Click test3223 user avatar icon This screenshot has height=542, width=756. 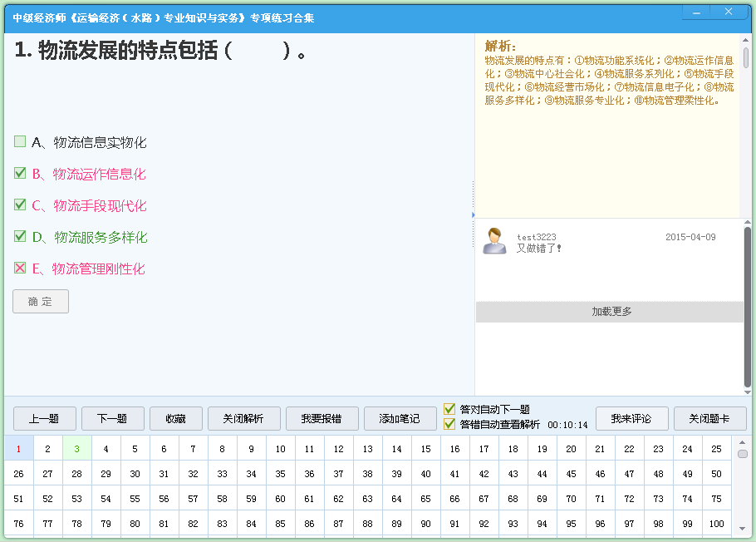[x=494, y=241]
